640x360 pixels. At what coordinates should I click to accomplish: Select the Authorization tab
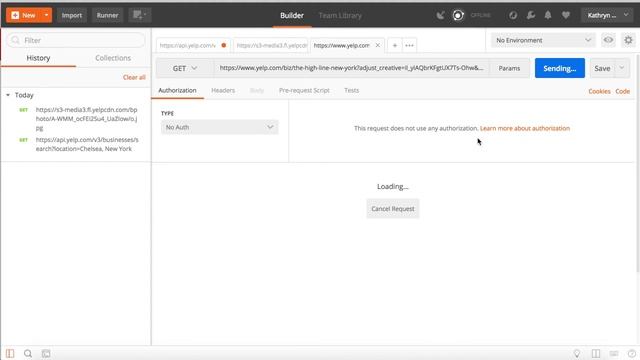pos(177,91)
